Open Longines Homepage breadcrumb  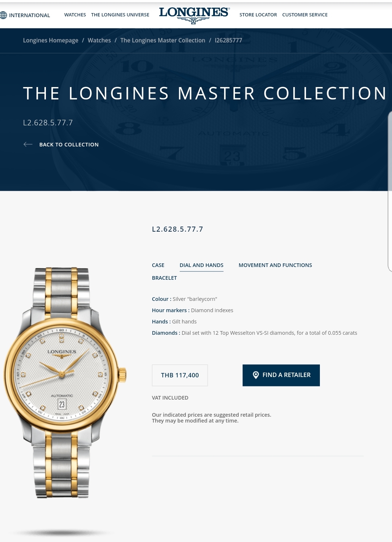click(x=51, y=40)
